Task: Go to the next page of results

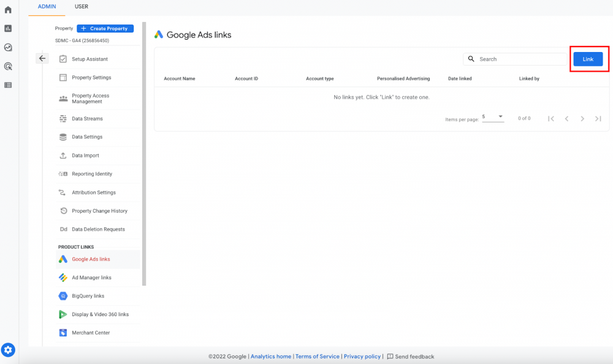Action: click(x=582, y=118)
